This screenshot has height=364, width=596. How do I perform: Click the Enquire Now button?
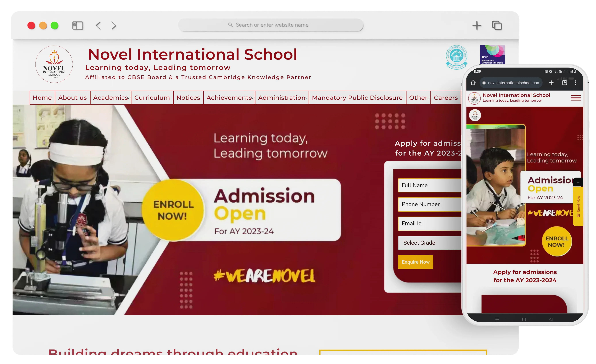coord(416,262)
